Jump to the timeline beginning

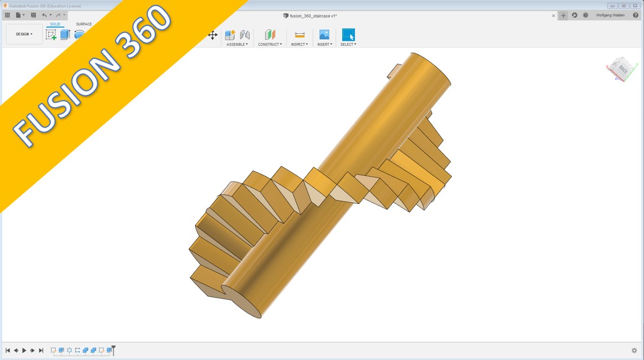(8, 350)
